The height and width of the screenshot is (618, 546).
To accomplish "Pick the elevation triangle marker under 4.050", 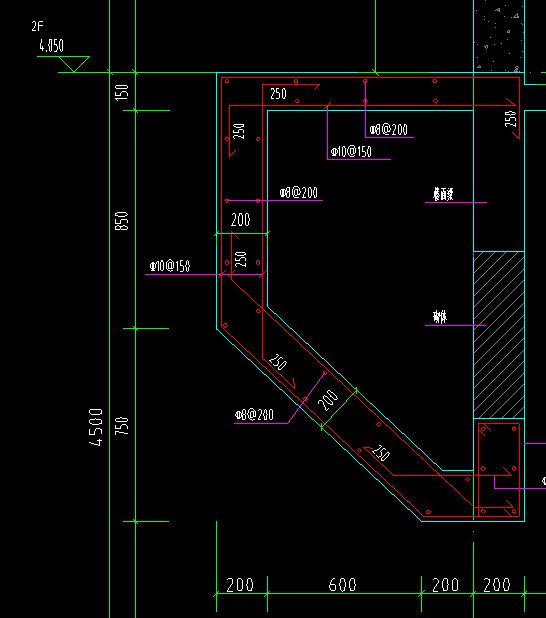I will pyautogui.click(x=74, y=64).
